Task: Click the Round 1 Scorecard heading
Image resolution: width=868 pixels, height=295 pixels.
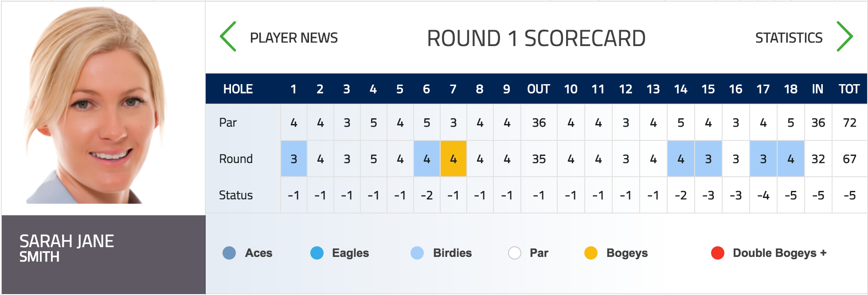Action: [536, 39]
